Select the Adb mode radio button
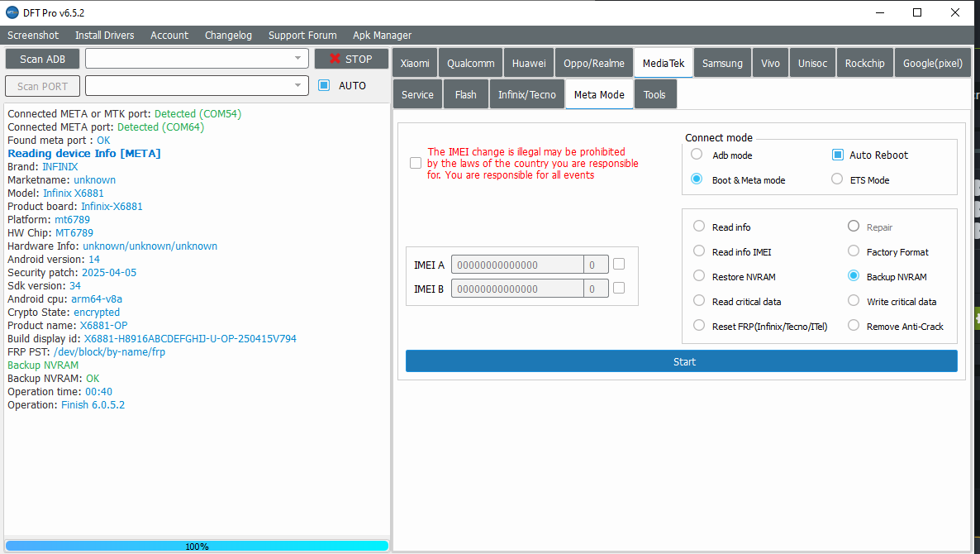Viewport: 980px width, 554px height. tap(697, 155)
